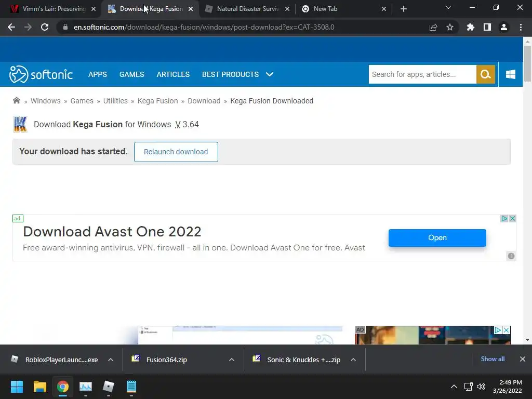Click the Kega Fusion app icon
The width and height of the screenshot is (532, 399).
20,124
